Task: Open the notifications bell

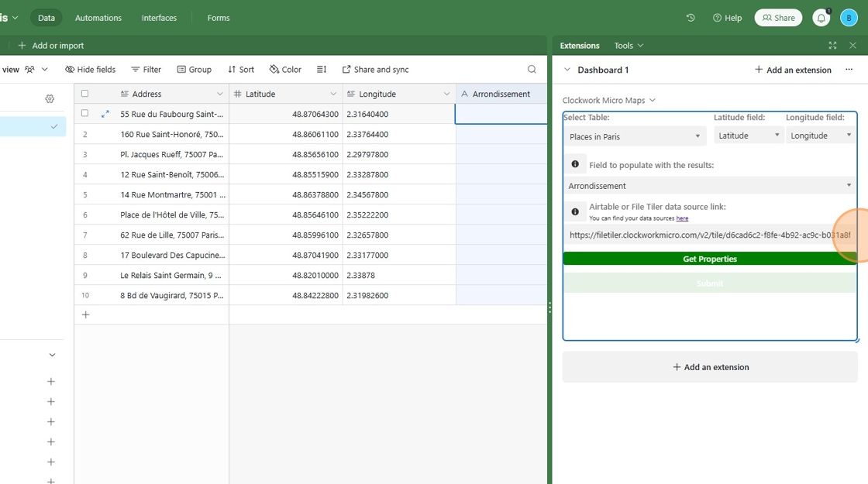Action: point(821,18)
